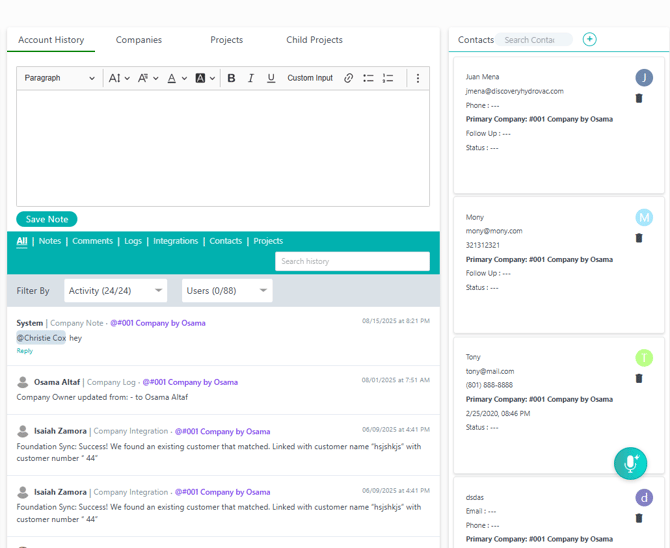This screenshot has width=670, height=548.
Task: Open the font family dropdown
Action: (x=148, y=78)
